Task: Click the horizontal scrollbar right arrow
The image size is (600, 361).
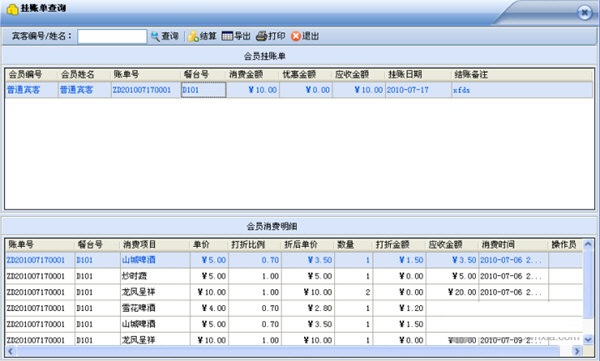Action: (x=577, y=351)
